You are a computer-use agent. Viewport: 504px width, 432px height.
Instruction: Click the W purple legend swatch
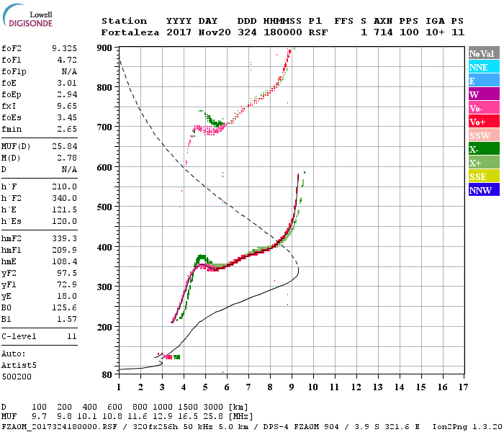(x=484, y=94)
